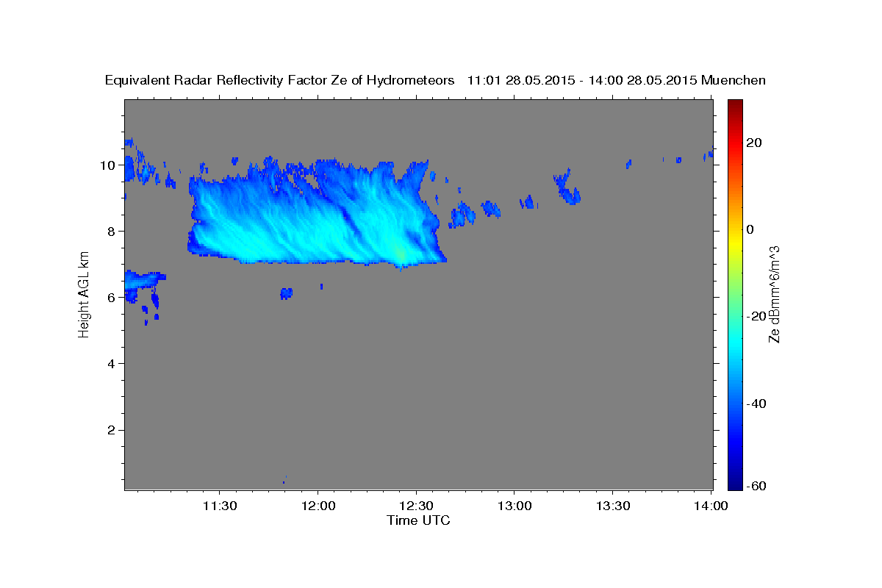
Task: Click the '2' height tick label
Action: coord(113,430)
